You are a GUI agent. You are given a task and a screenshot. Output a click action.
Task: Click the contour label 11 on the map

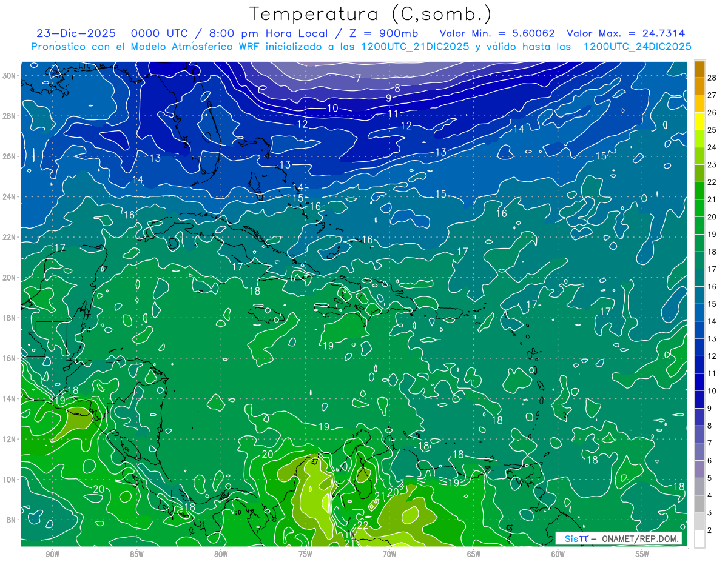(393, 113)
